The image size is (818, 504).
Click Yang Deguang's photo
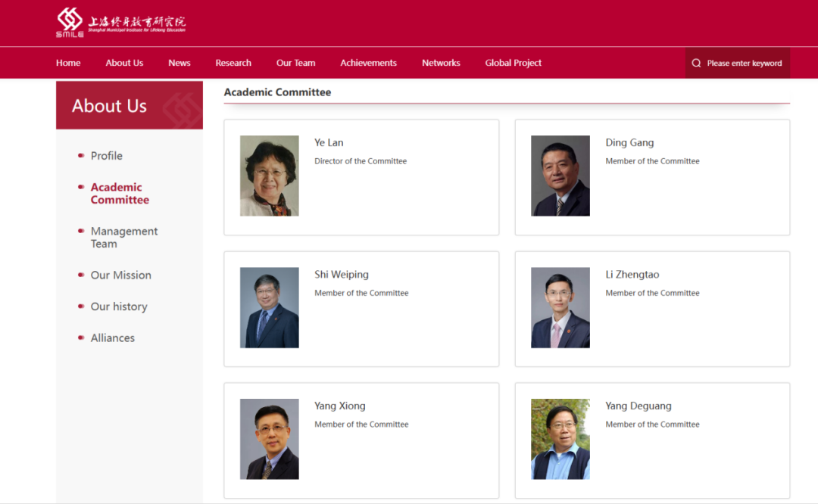pyautogui.click(x=560, y=439)
